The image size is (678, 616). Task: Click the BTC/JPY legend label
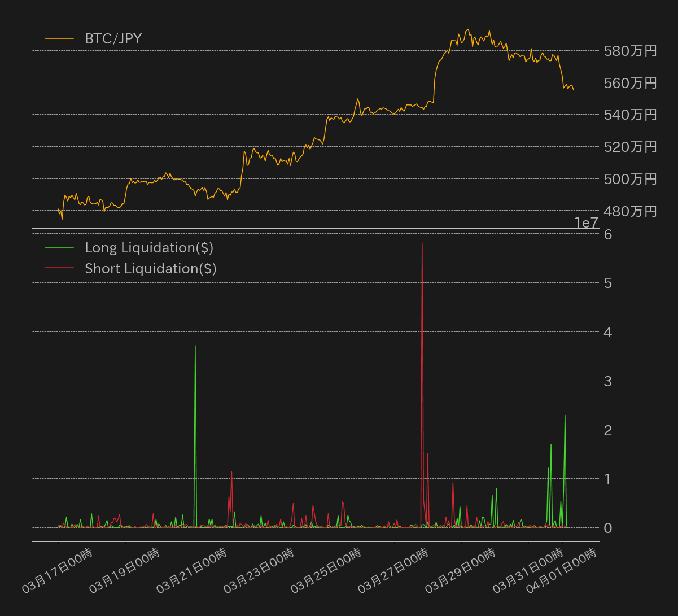113,39
